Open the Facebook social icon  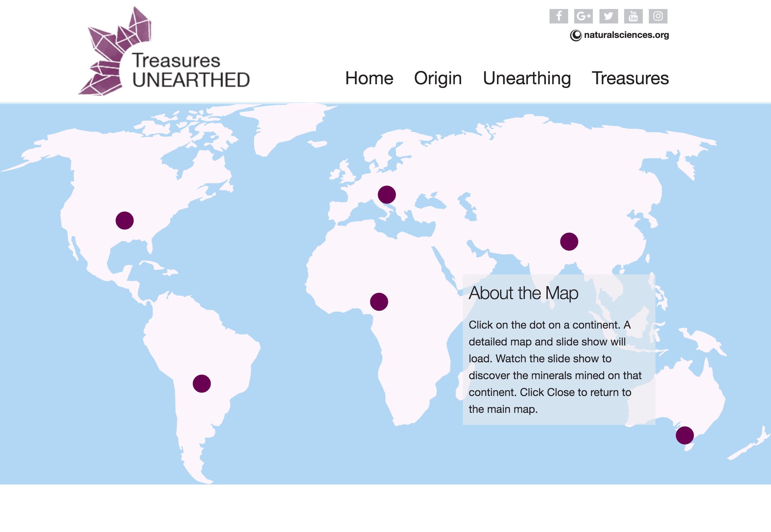(559, 16)
